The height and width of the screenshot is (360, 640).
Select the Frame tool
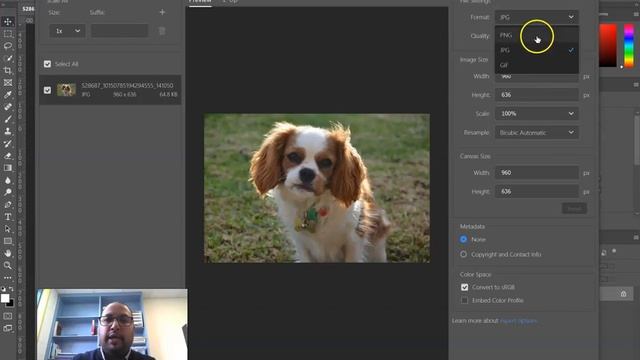pos(8,82)
